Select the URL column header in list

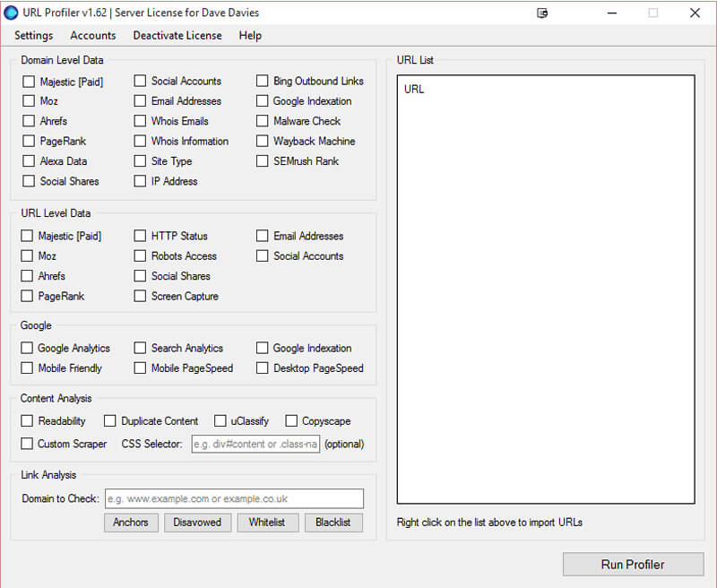coord(414,89)
